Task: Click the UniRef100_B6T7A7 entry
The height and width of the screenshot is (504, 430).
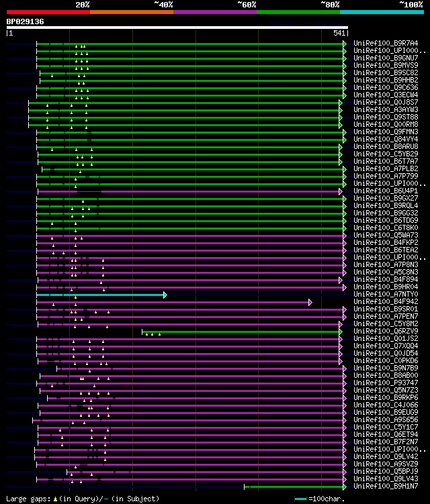Action: click(x=386, y=161)
